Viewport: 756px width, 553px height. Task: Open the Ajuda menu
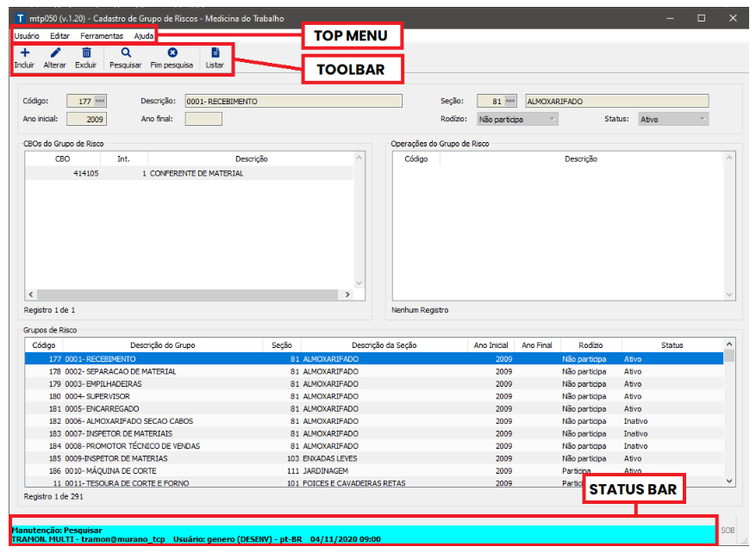click(x=144, y=36)
